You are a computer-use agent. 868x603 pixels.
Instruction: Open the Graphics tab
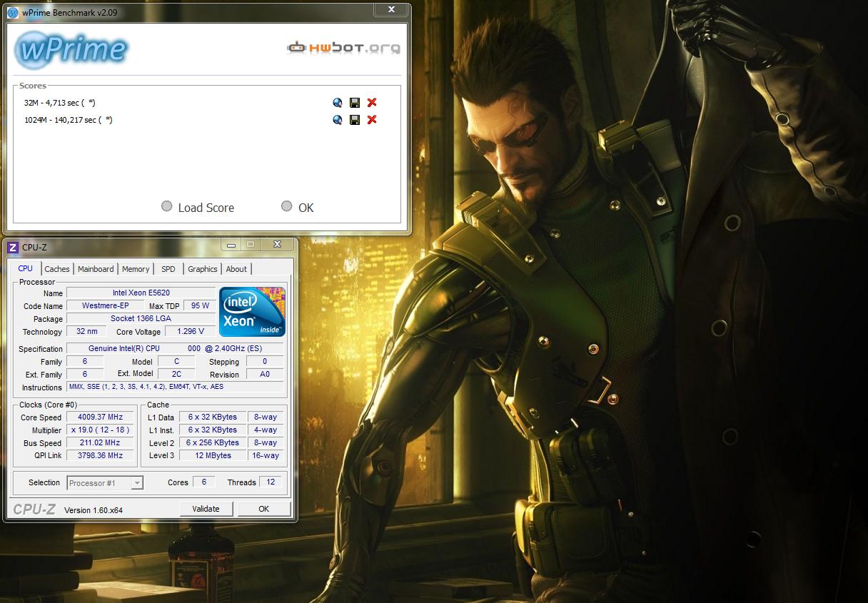tap(203, 269)
